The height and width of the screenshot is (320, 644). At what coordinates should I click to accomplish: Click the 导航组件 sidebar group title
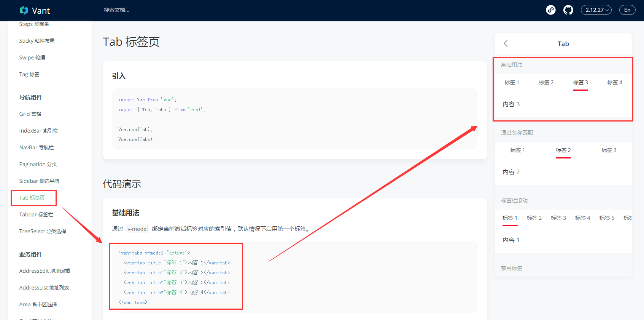pos(31,97)
